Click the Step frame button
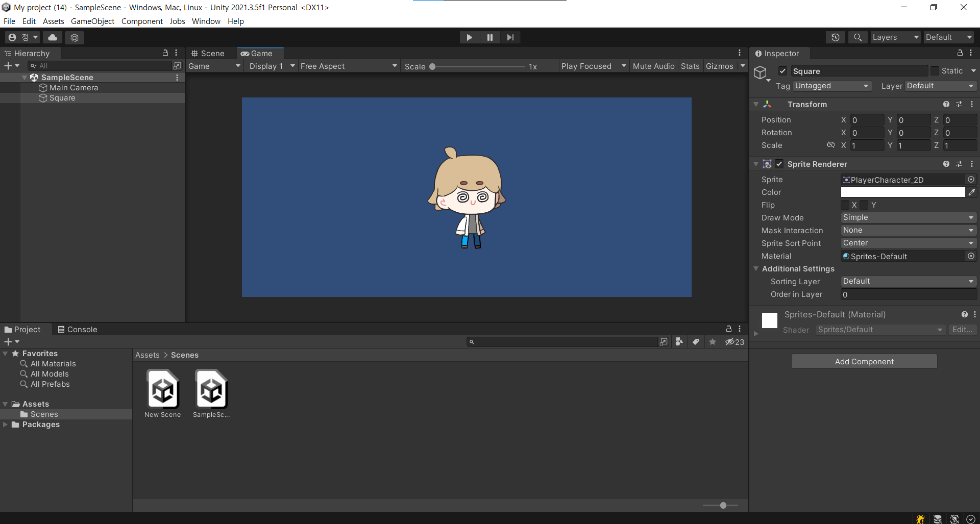Image resolution: width=980 pixels, height=524 pixels. tap(510, 37)
